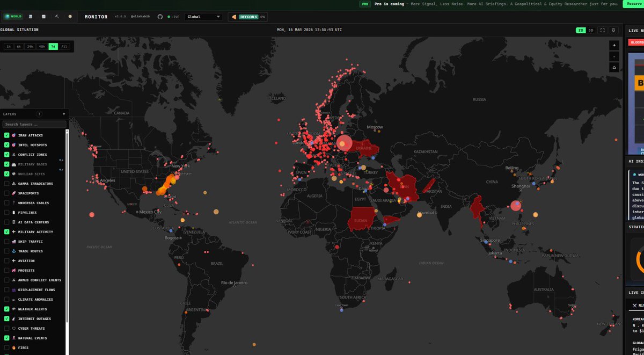The width and height of the screenshot is (644, 355).
Task: Enable the Protests layer
Action: (x=6, y=271)
